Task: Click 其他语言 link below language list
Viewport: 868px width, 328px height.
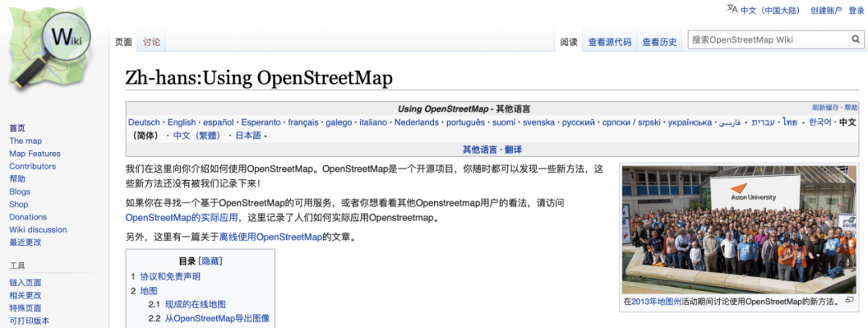Action: pyautogui.click(x=479, y=150)
